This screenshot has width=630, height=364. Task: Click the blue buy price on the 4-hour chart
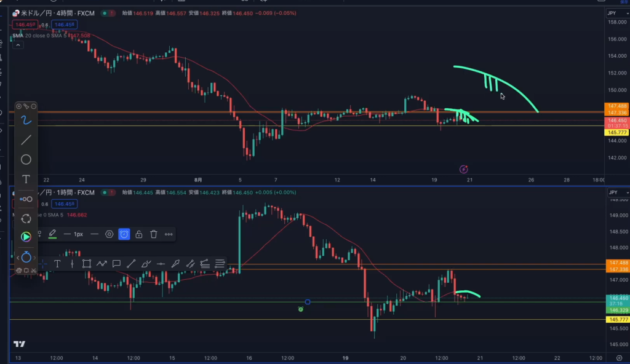pyautogui.click(x=64, y=25)
